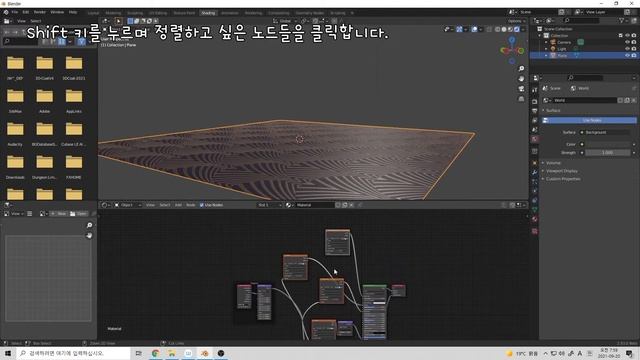Toggle viewport overlays button
The width and height of the screenshot is (640, 360).
click(x=474, y=29)
